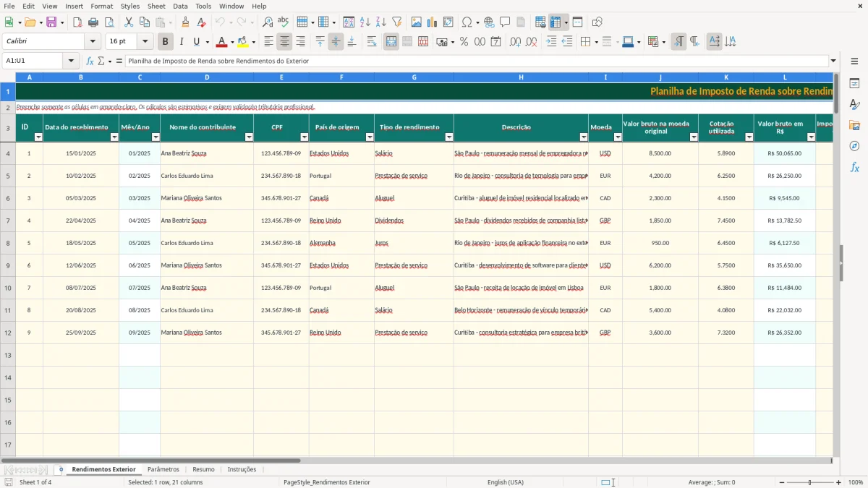Clear direct formatting
The width and height of the screenshot is (868, 488).
(202, 22)
